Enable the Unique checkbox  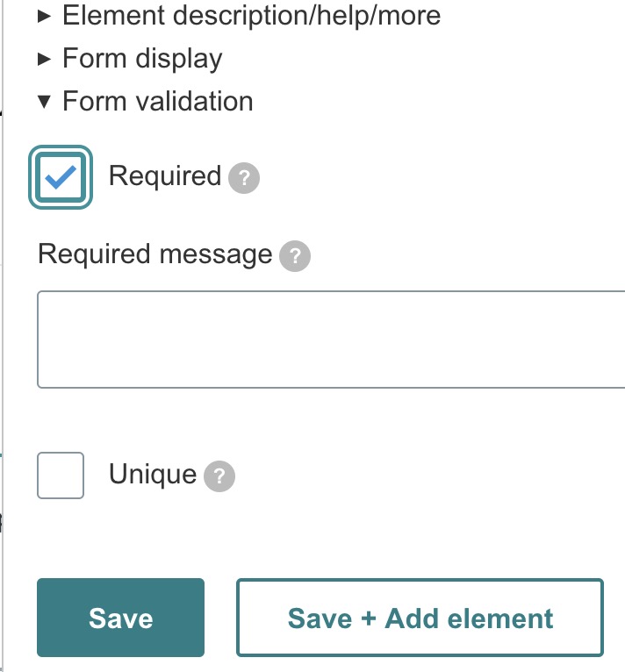point(61,475)
